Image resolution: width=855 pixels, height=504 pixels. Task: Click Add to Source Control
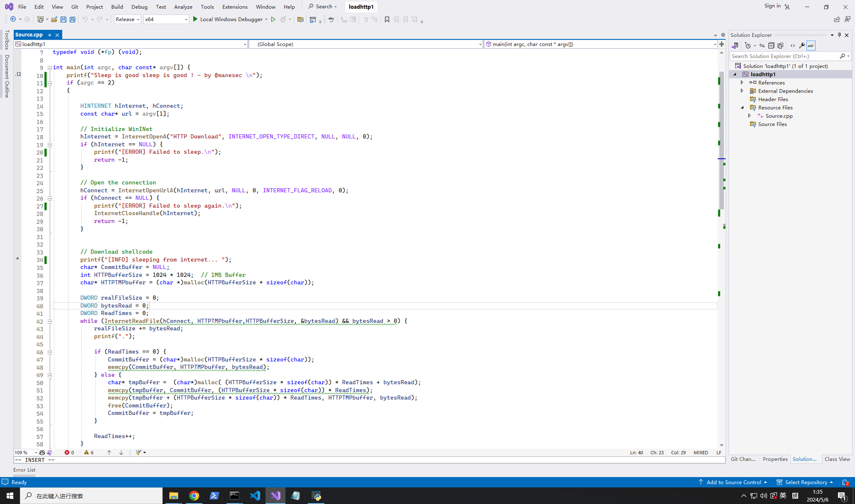pyautogui.click(x=734, y=482)
